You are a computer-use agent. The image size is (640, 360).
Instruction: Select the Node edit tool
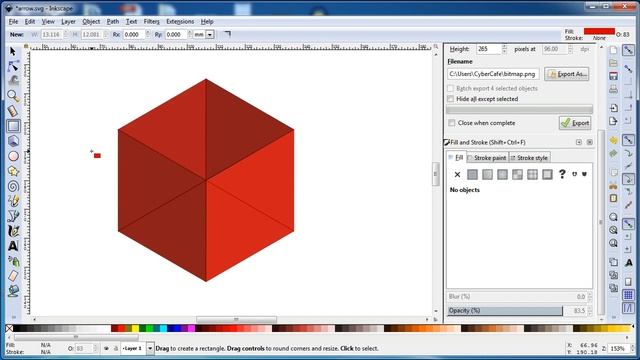13,66
